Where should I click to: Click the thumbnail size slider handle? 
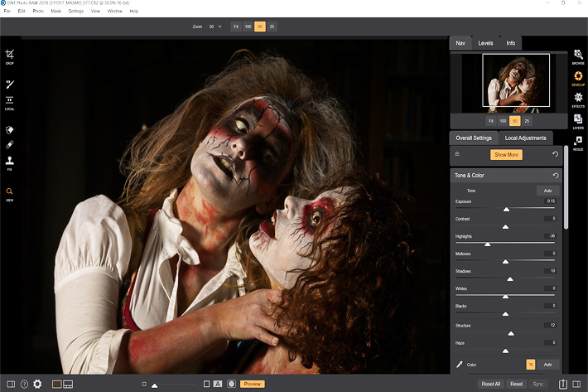(155, 385)
